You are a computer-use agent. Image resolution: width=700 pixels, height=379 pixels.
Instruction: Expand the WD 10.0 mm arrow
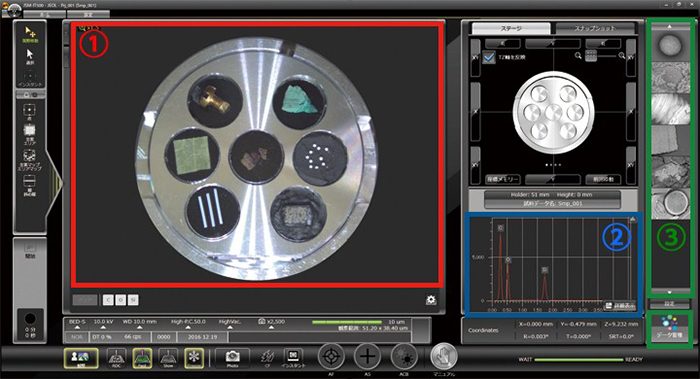coord(139,328)
